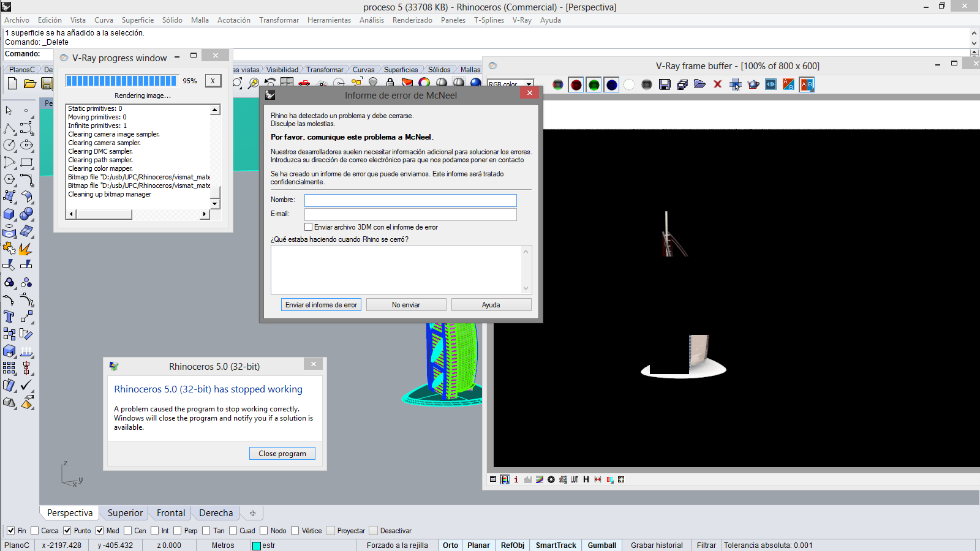Cancel rendering with the X button
The image size is (980, 551).
(213, 80)
